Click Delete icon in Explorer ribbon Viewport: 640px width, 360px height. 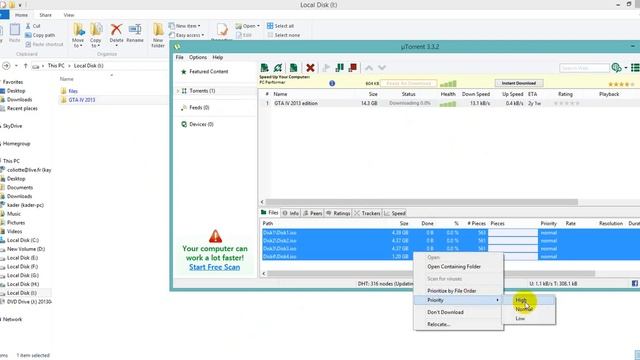[116, 33]
